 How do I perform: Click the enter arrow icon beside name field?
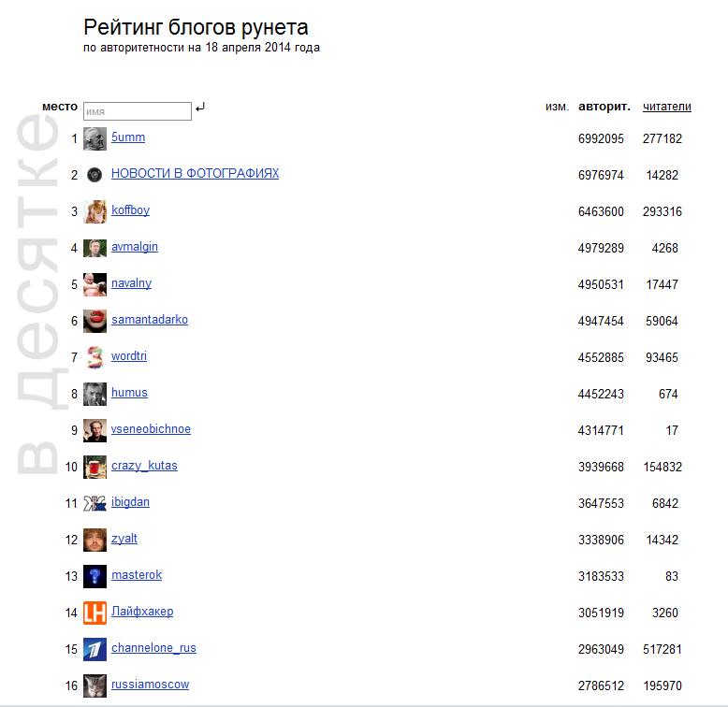[x=200, y=108]
